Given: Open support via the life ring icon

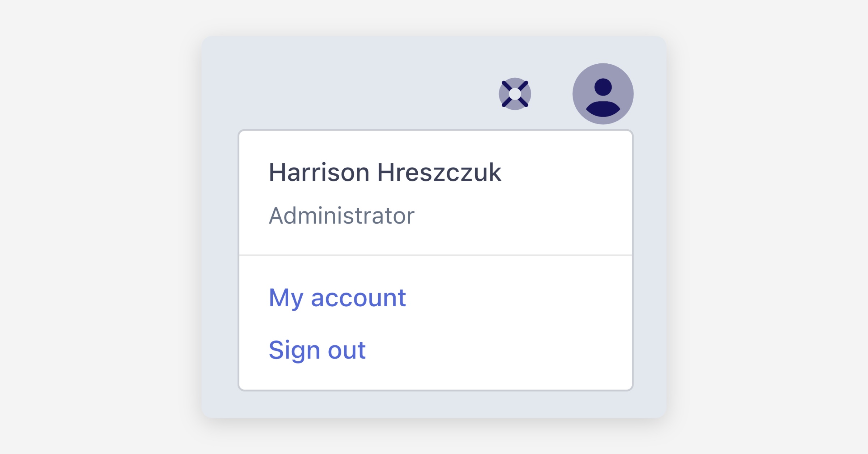Looking at the screenshot, I should [x=515, y=94].
